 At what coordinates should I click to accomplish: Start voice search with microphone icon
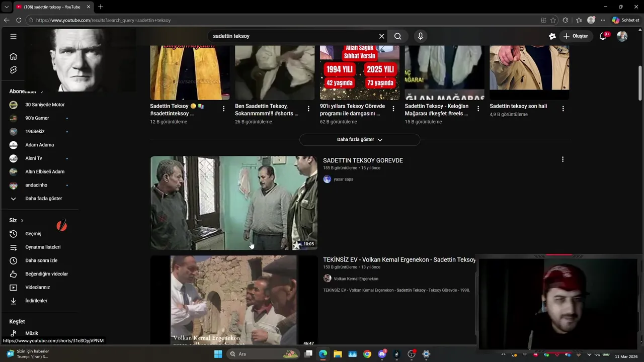tap(421, 36)
